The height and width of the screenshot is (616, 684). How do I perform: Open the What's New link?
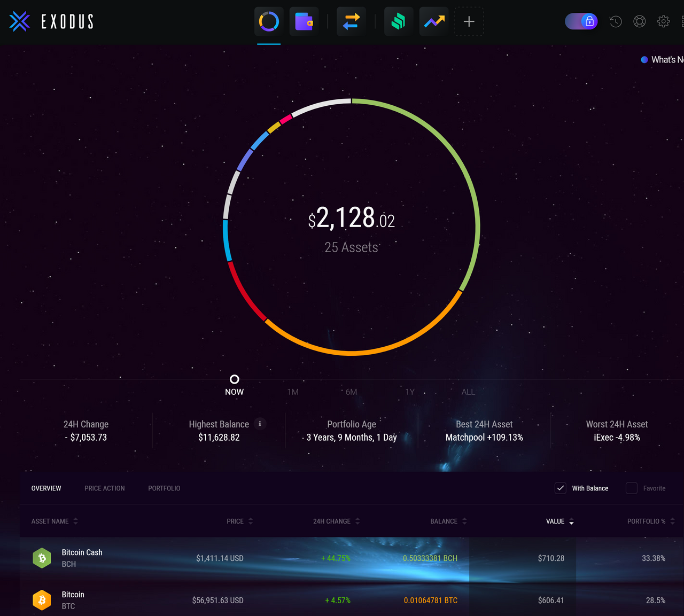663,60
